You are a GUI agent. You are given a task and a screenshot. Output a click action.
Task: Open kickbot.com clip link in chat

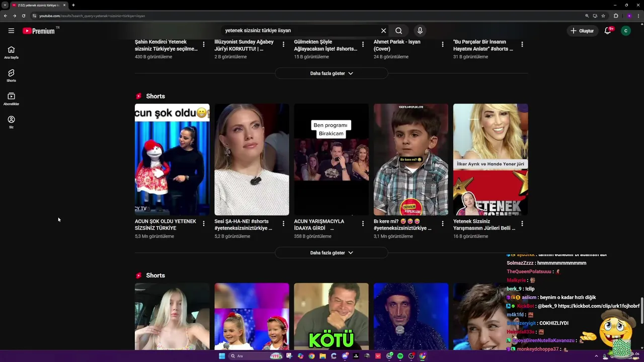(x=599, y=306)
